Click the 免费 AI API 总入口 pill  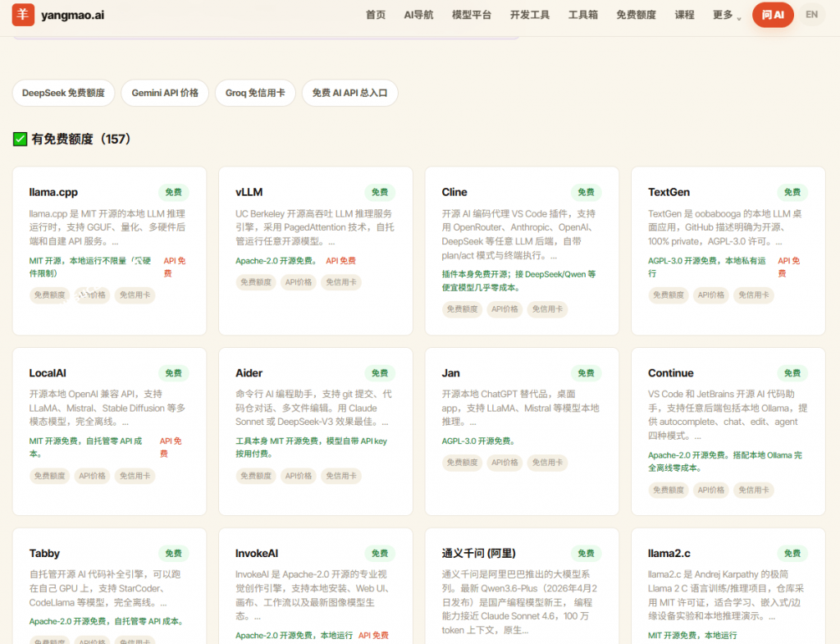pos(349,94)
